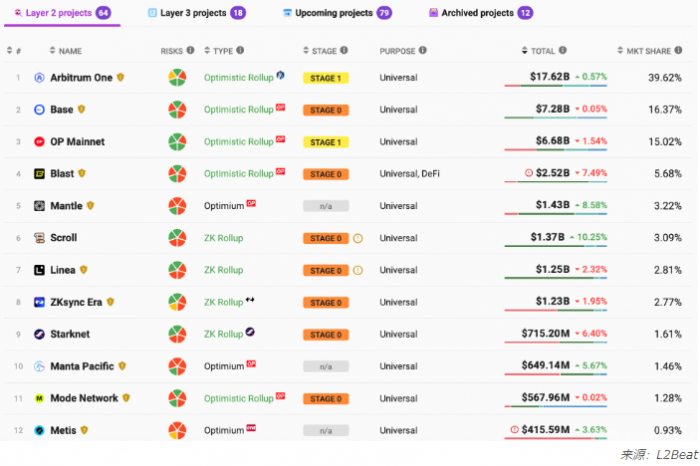Click the info icon next to TYPE header
The height and width of the screenshot is (466, 700).
point(240,50)
